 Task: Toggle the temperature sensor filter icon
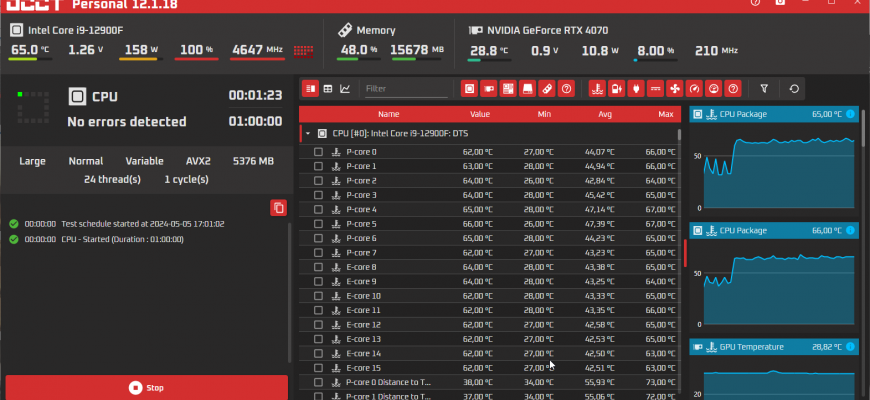click(597, 89)
